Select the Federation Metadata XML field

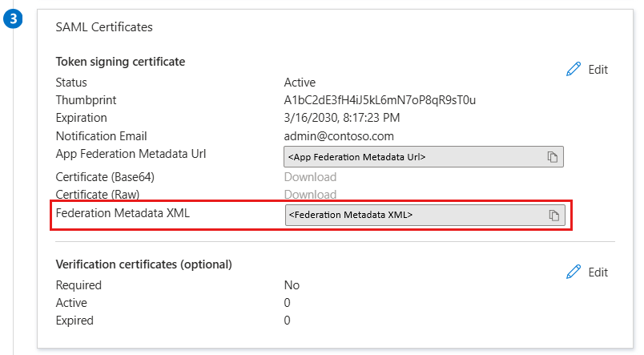point(425,215)
